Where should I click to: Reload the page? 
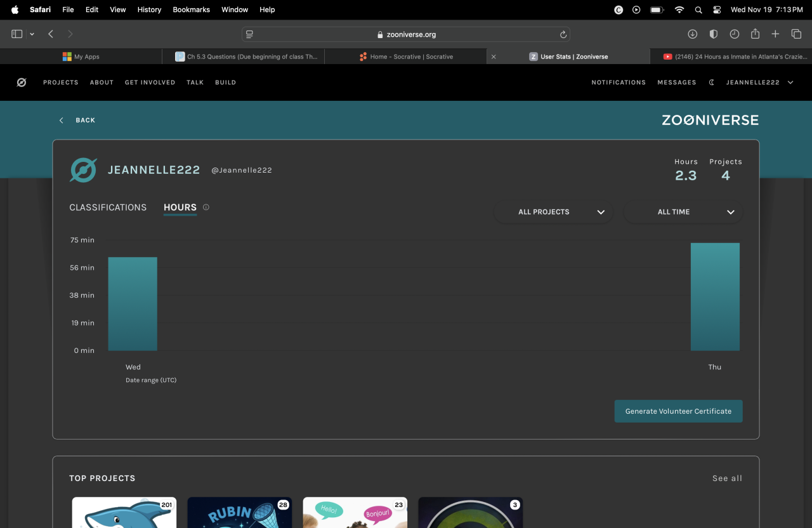(563, 34)
